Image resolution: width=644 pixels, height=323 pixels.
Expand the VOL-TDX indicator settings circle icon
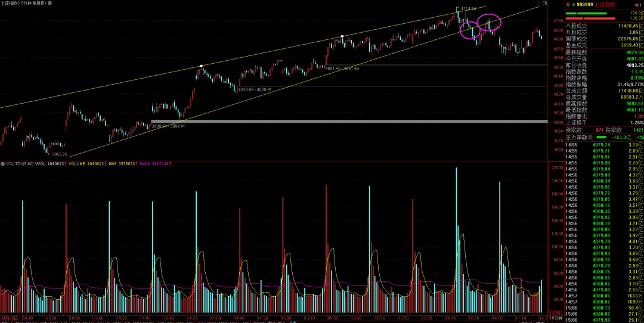click(2, 164)
